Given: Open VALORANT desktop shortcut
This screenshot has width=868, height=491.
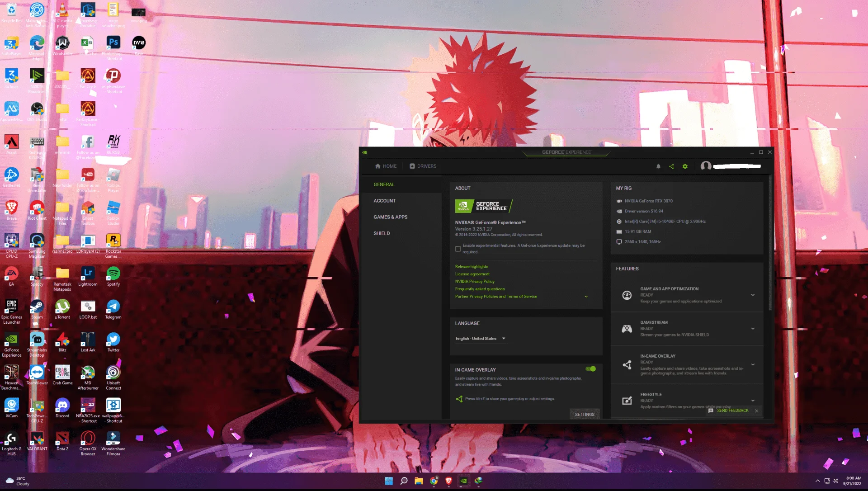Looking at the screenshot, I should click(x=37, y=441).
